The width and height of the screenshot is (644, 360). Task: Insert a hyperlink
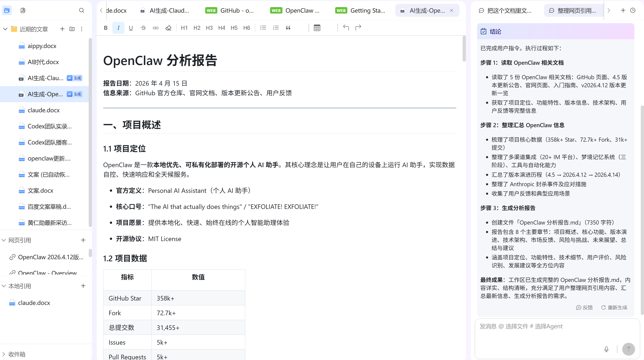(x=155, y=28)
